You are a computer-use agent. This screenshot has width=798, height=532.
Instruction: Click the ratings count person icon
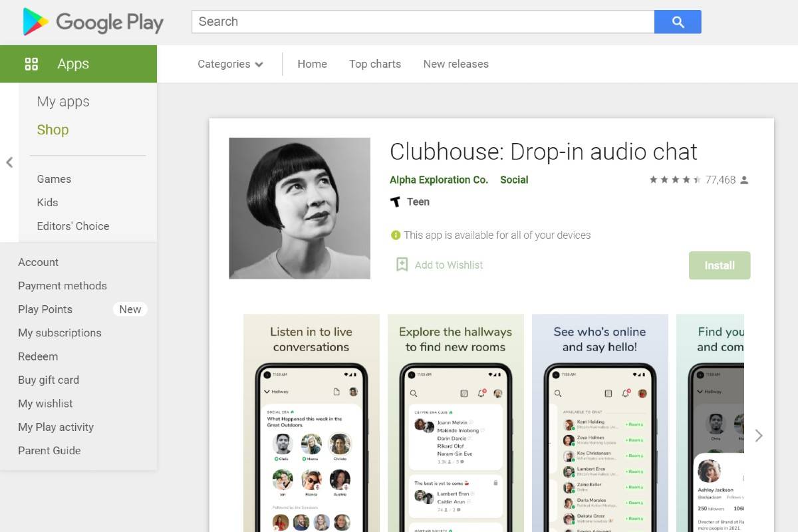click(744, 180)
